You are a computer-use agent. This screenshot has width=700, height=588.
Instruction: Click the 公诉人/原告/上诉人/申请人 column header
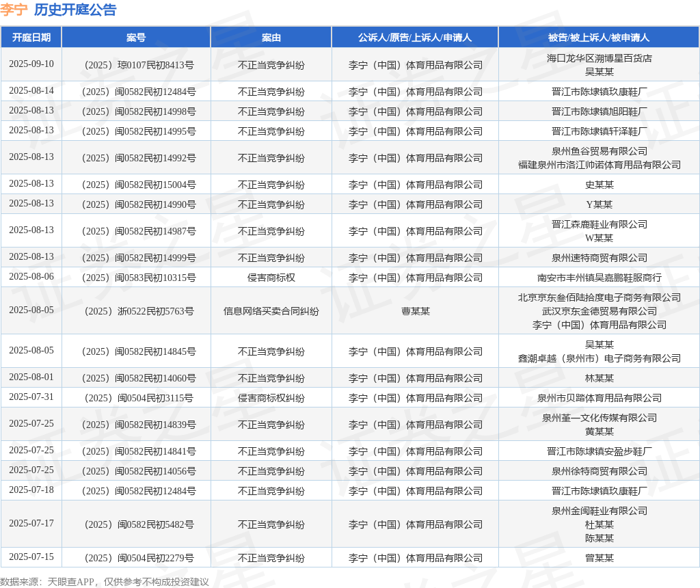point(415,38)
